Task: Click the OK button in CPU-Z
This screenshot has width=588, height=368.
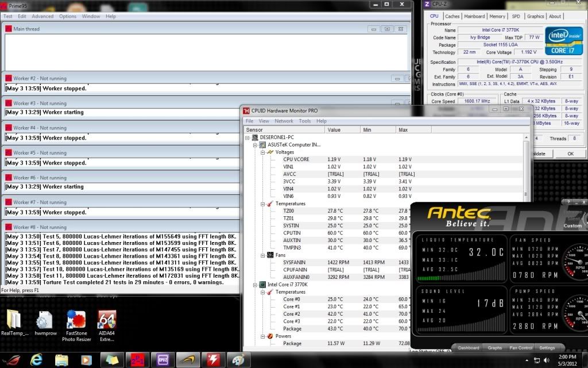Action: [570, 154]
